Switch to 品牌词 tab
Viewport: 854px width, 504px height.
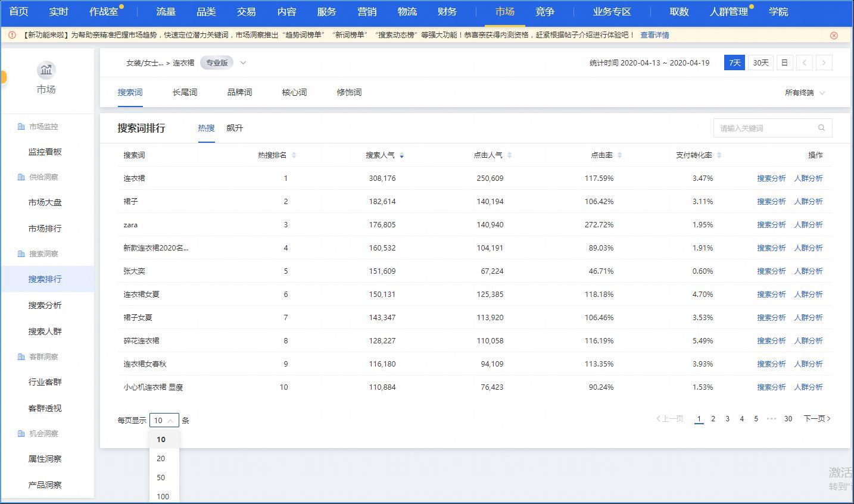tap(239, 92)
